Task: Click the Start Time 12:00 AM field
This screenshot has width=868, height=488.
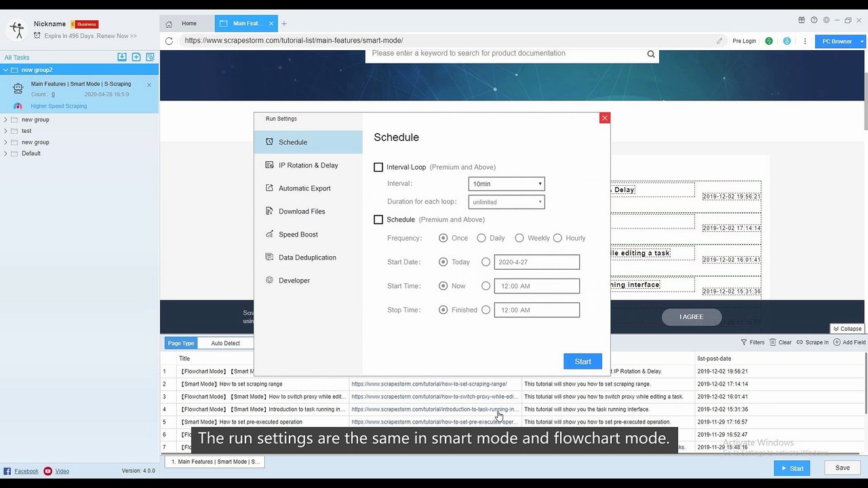Action: pyautogui.click(x=537, y=286)
